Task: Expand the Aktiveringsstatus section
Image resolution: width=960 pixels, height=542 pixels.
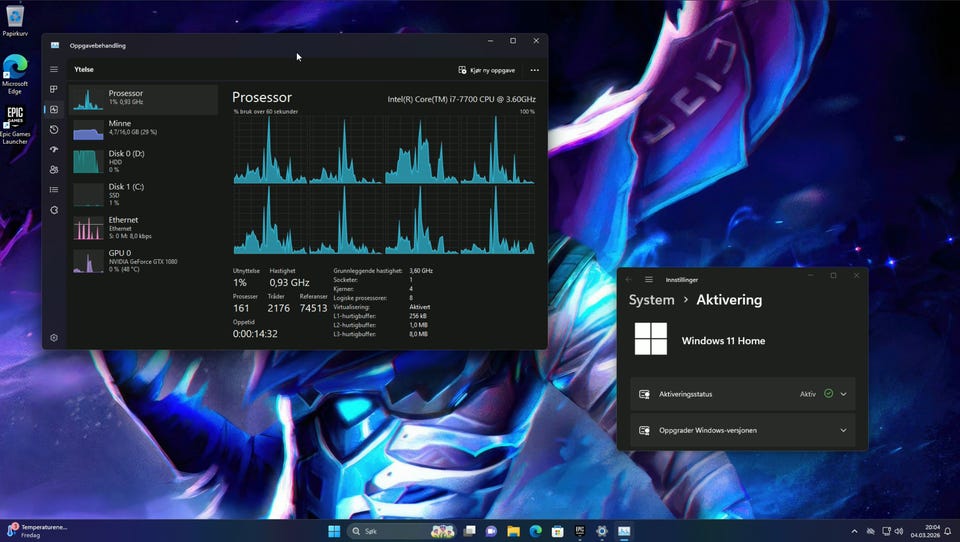Action: coord(843,394)
